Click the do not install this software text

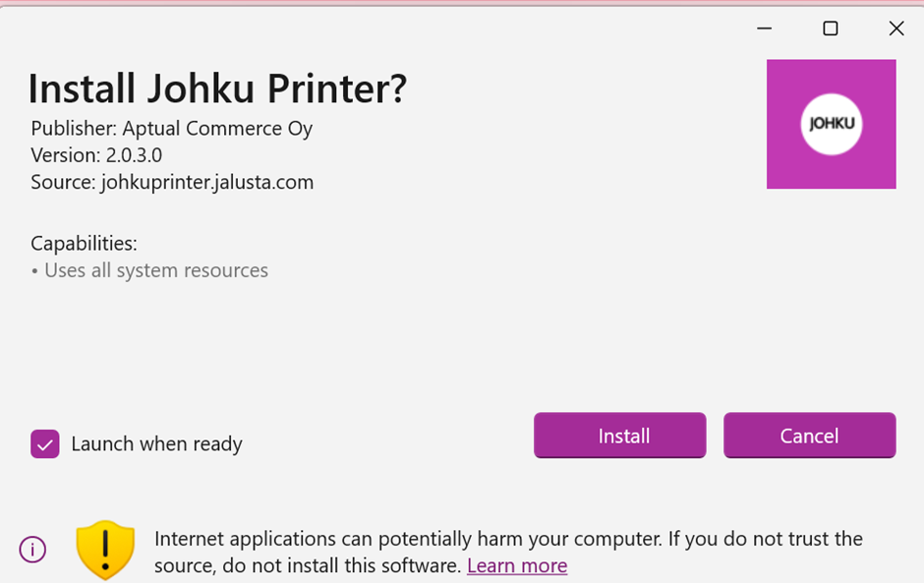click(x=342, y=566)
